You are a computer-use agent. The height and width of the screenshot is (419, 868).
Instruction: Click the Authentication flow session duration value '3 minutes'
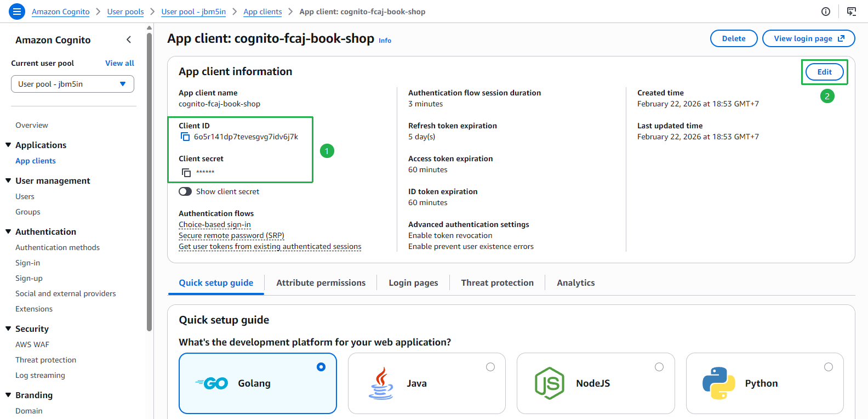[x=425, y=104]
